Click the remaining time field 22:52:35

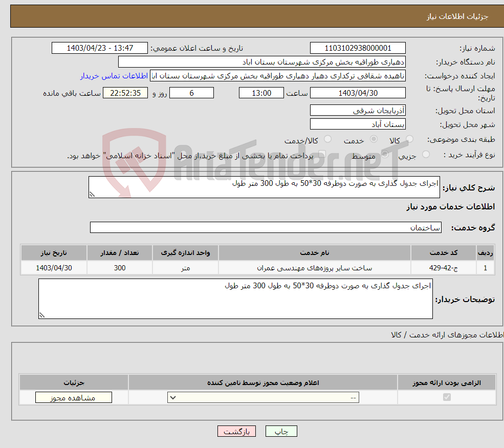(125, 93)
